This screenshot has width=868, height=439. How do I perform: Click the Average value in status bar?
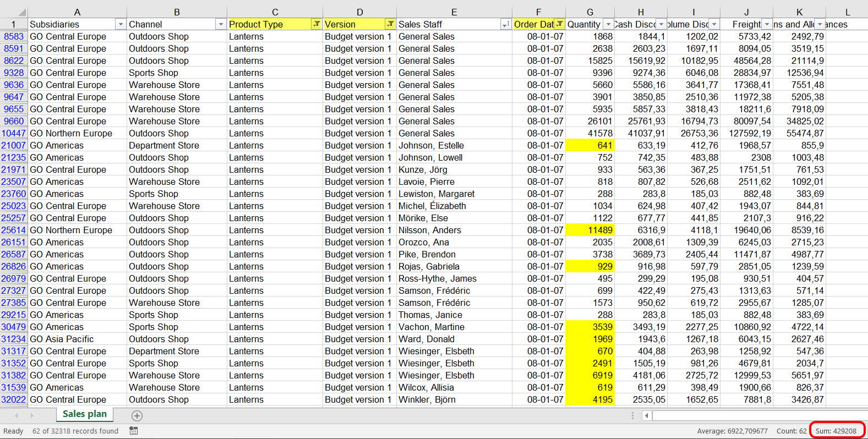732,431
